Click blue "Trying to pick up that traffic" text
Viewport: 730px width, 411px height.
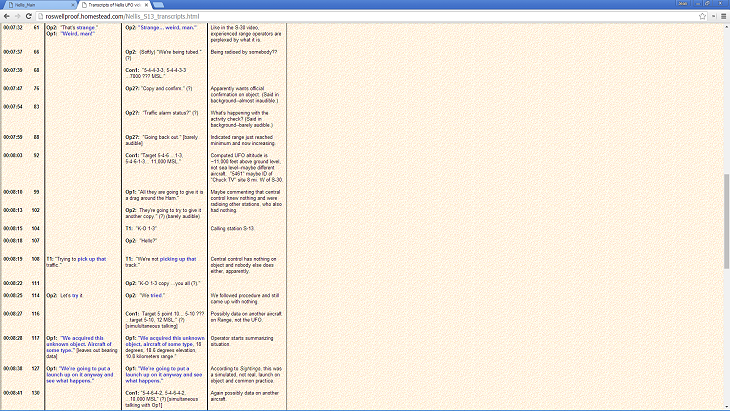[x=84, y=258]
